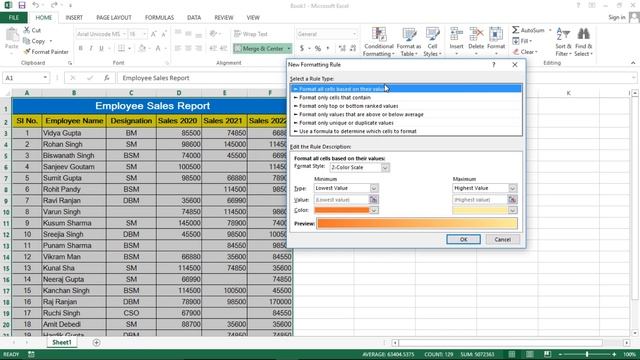640x360 pixels.
Task: Open the number format General dropdown
Action: (x=354, y=34)
